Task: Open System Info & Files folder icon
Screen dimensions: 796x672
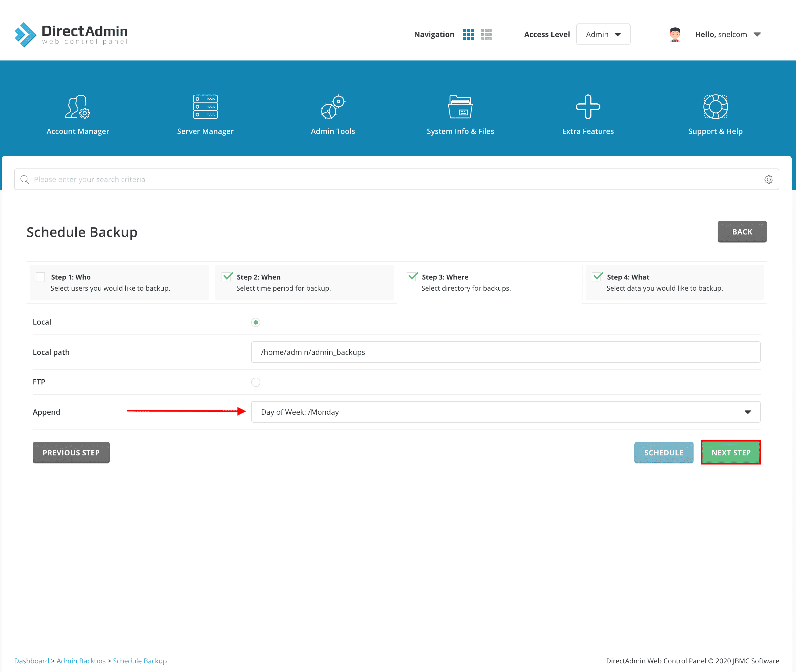Action: (x=460, y=107)
